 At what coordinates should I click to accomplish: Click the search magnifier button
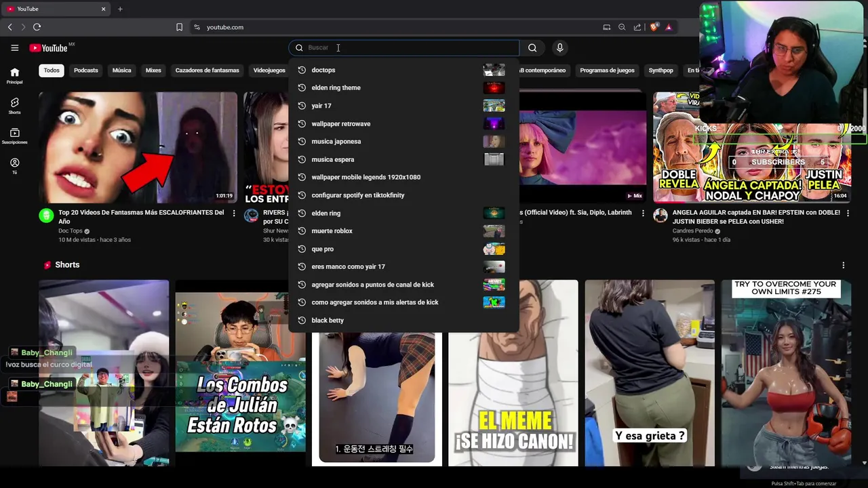532,47
